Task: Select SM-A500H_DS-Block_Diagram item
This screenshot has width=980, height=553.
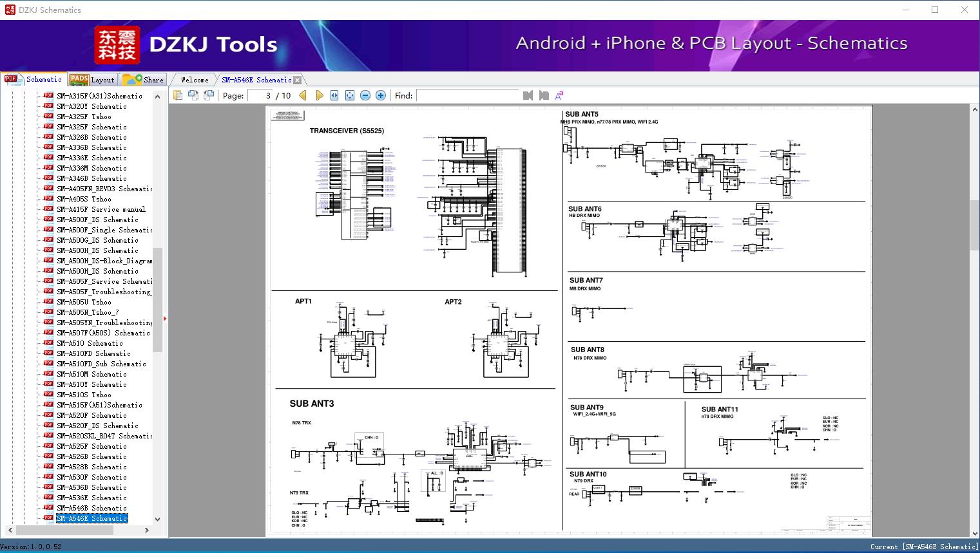Action: point(104,261)
